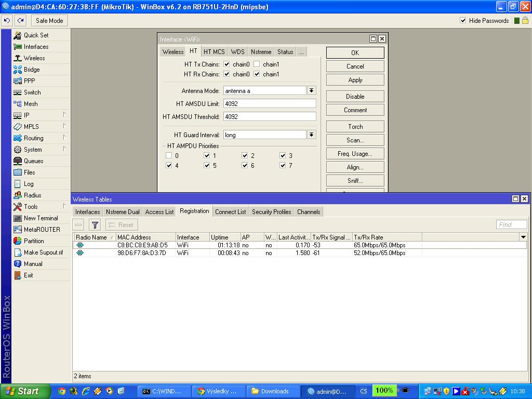Image resolution: width=532 pixels, height=399 pixels.
Task: Click the remove (minus) button in Wireless Tables
Action: [x=78, y=224]
